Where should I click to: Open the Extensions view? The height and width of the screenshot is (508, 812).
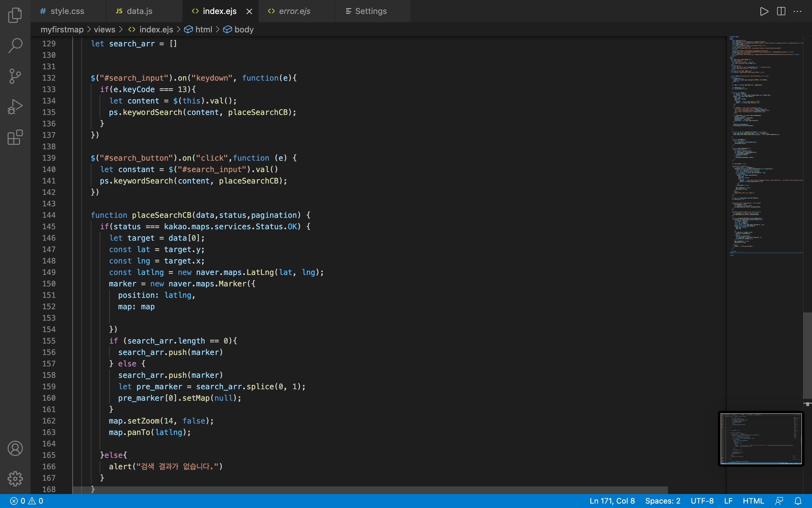[x=15, y=137]
